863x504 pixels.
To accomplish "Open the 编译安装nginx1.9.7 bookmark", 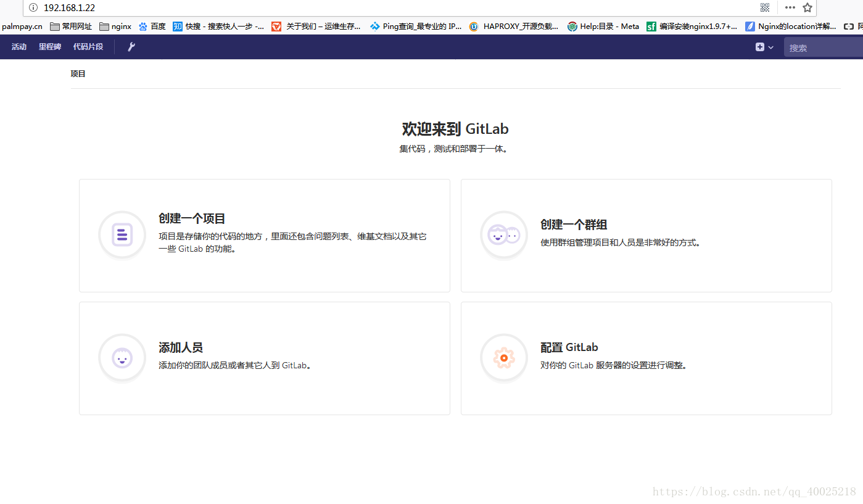I will point(692,27).
